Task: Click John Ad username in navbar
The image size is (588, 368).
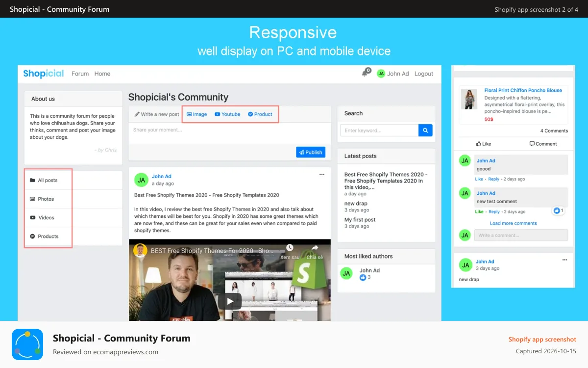Action: coord(398,74)
